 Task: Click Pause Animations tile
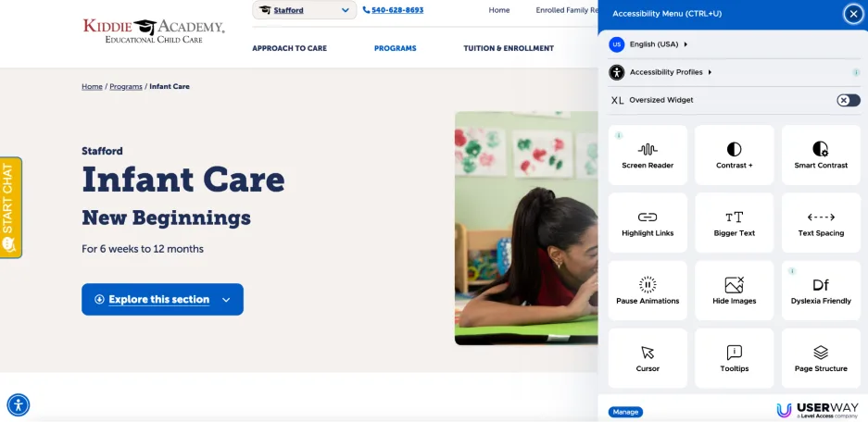coord(648,291)
